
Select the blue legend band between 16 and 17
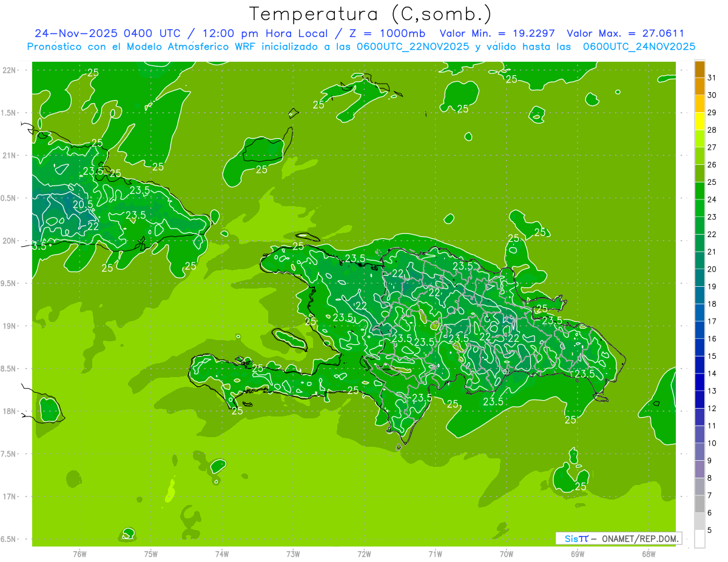pos(699,330)
